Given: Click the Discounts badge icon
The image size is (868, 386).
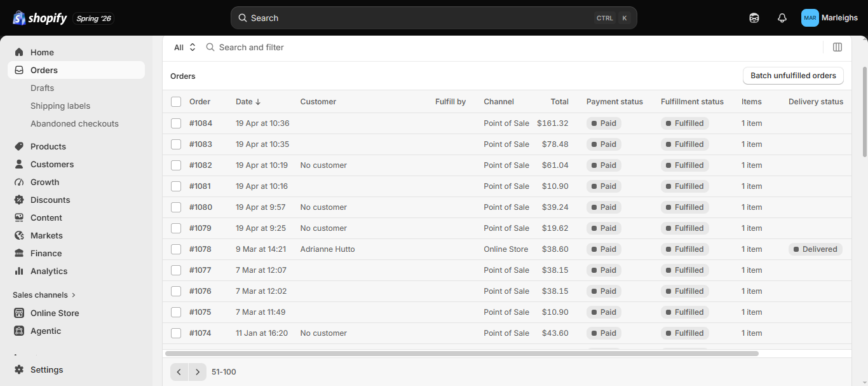Looking at the screenshot, I should point(19,200).
